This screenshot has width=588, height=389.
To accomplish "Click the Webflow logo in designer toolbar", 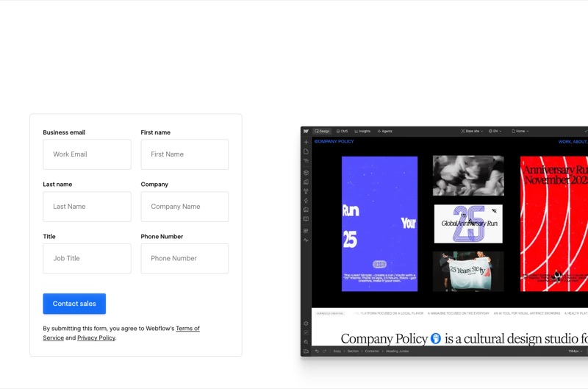I will [306, 132].
